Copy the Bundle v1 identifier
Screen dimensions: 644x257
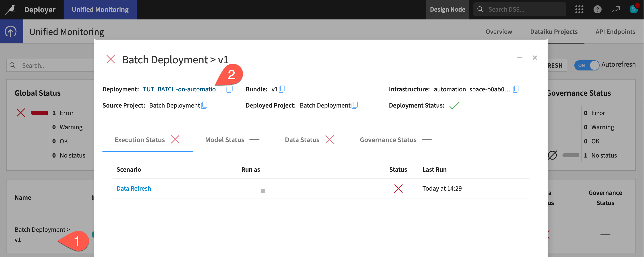(282, 89)
